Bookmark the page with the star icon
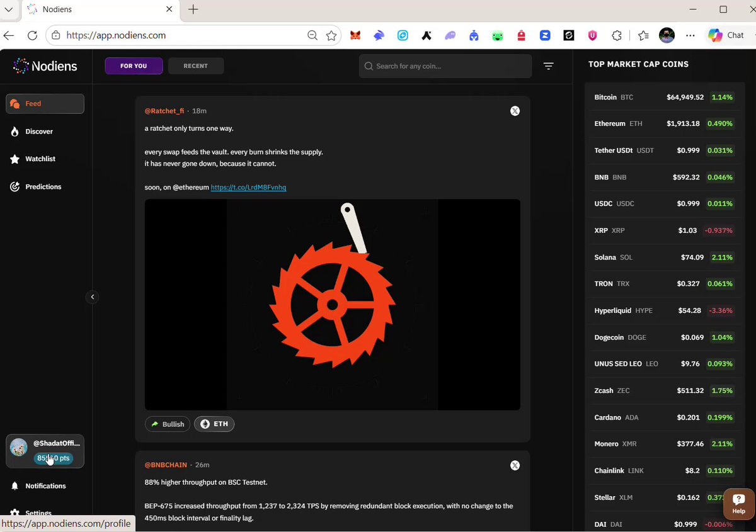 (x=331, y=35)
